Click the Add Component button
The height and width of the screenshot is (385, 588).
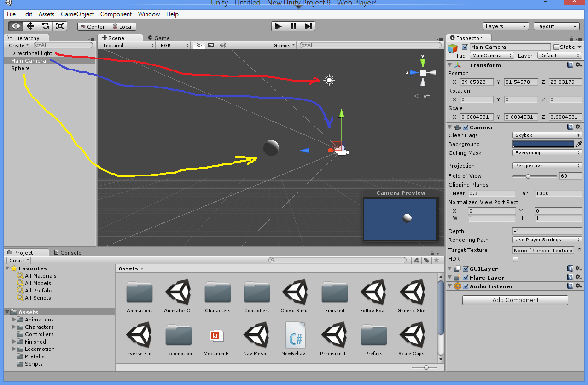click(514, 300)
